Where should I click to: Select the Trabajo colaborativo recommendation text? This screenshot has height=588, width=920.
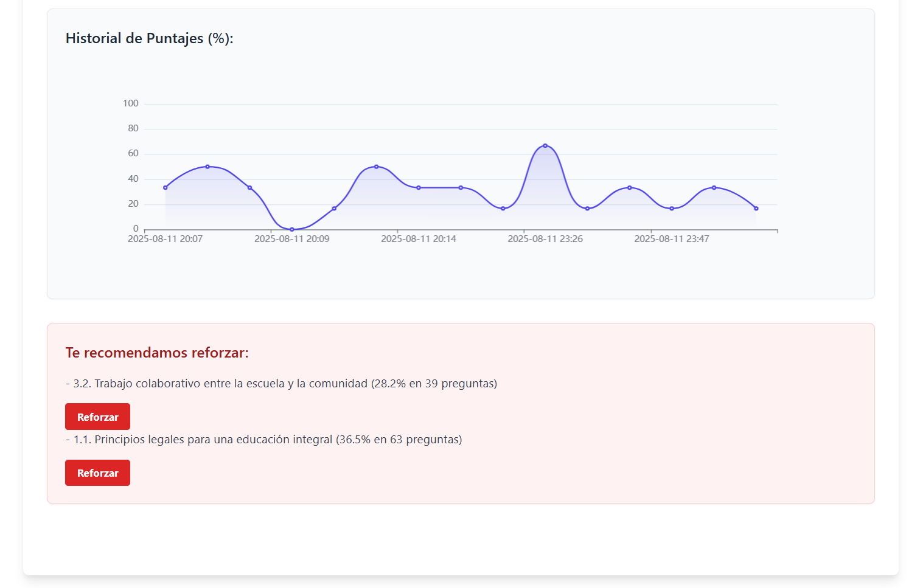click(281, 384)
